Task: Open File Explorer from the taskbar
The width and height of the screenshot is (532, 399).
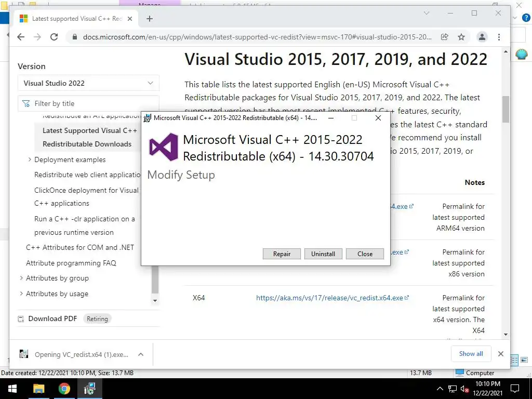Action: 38,389
